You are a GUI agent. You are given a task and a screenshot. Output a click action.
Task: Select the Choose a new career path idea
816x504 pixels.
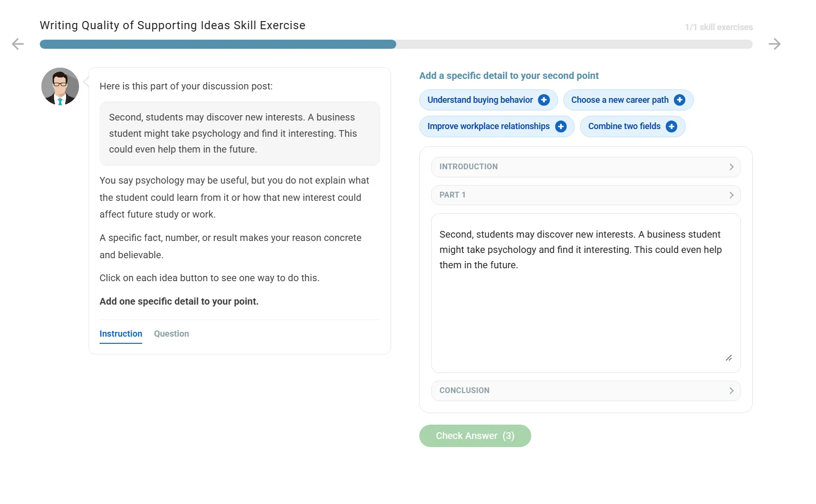(x=628, y=100)
